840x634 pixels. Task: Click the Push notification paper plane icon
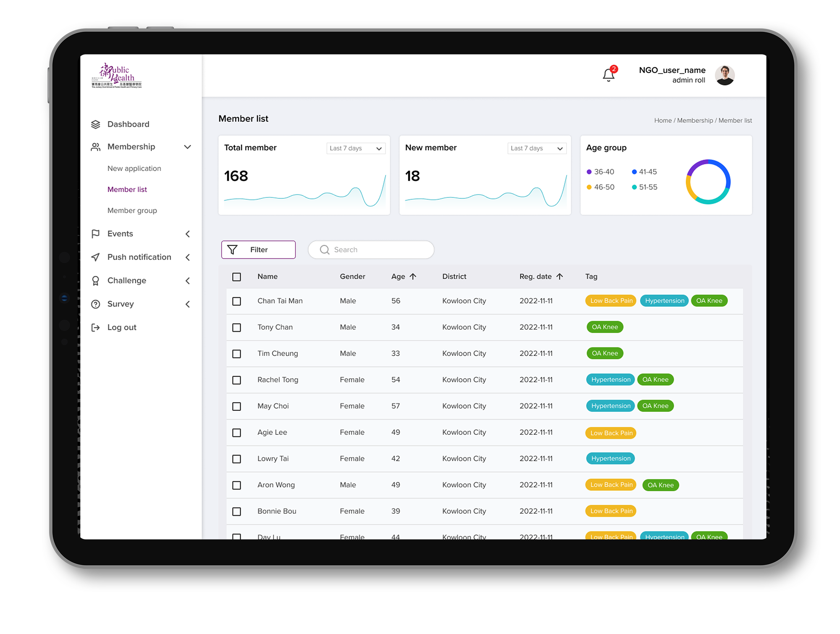(96, 257)
